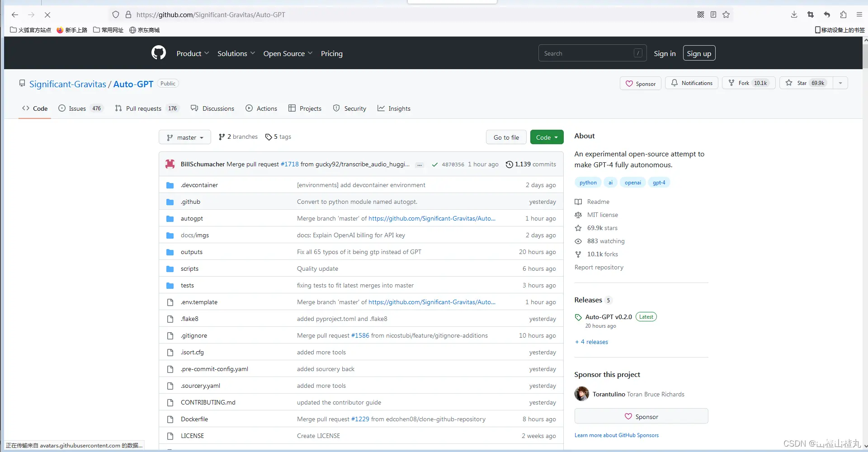Open pull request #1718 link
This screenshot has width=868, height=452.
pyautogui.click(x=290, y=165)
